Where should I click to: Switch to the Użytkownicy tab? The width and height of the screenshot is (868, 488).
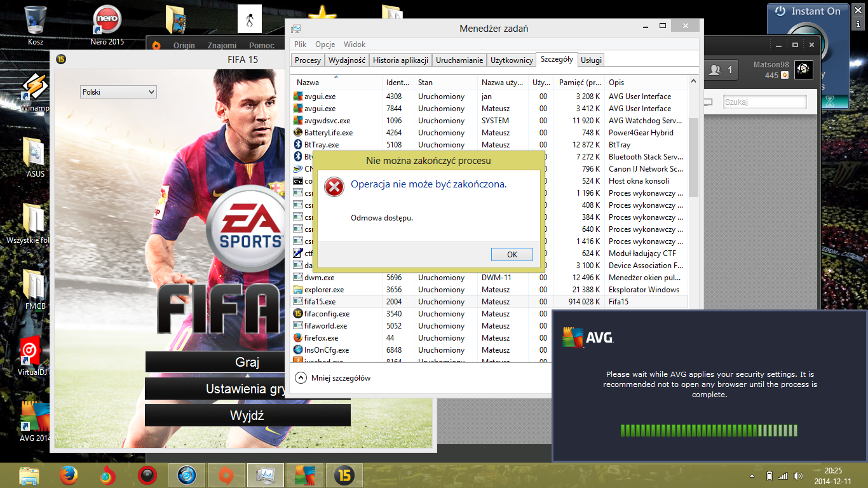tap(512, 60)
